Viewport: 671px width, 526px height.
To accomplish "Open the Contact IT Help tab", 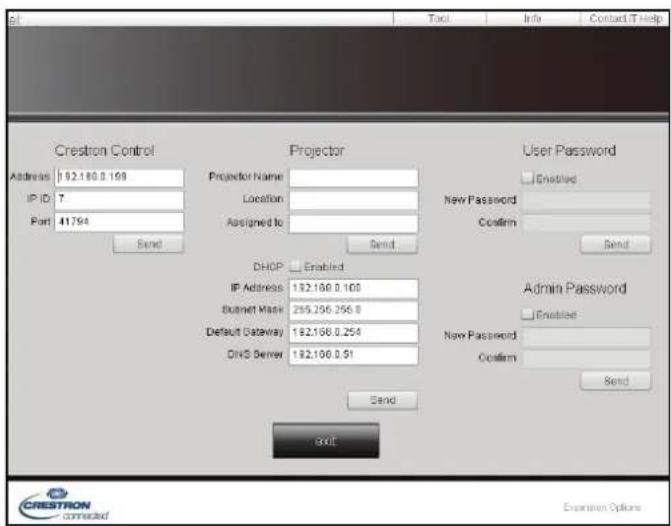I will point(625,19).
